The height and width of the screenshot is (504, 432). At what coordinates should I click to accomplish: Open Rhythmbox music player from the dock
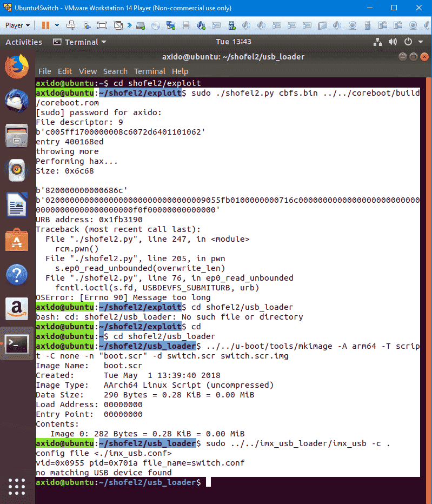pyautogui.click(x=17, y=170)
